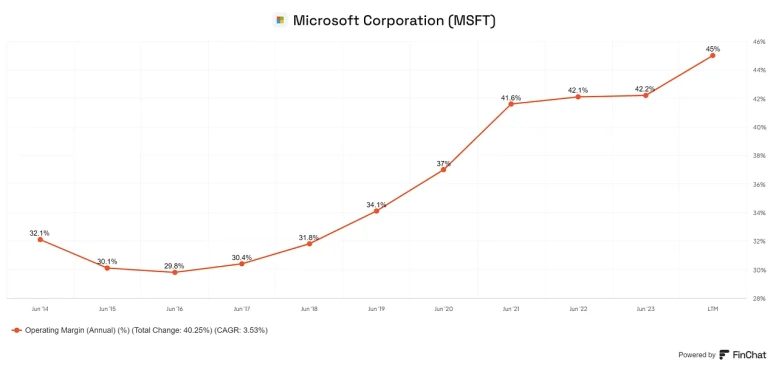Select the Jun '22 data point at 42.1%

pyautogui.click(x=578, y=97)
